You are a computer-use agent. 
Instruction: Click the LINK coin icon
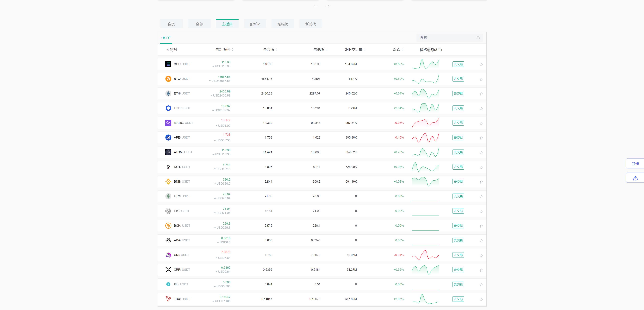pos(168,108)
